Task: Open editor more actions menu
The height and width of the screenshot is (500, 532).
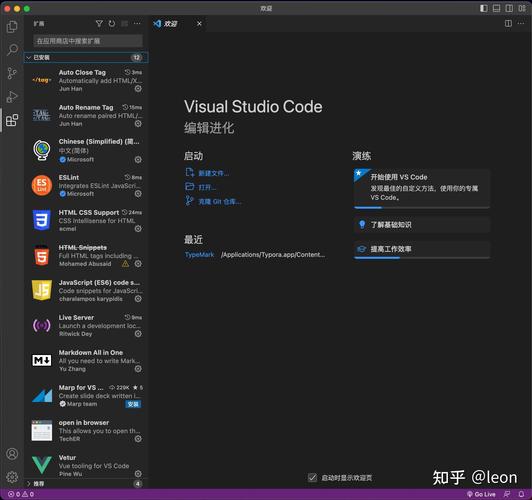Action: point(521,23)
